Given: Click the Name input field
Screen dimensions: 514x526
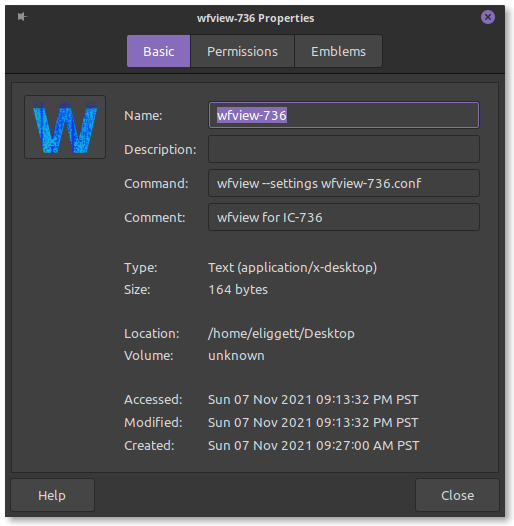Looking at the screenshot, I should [x=344, y=115].
